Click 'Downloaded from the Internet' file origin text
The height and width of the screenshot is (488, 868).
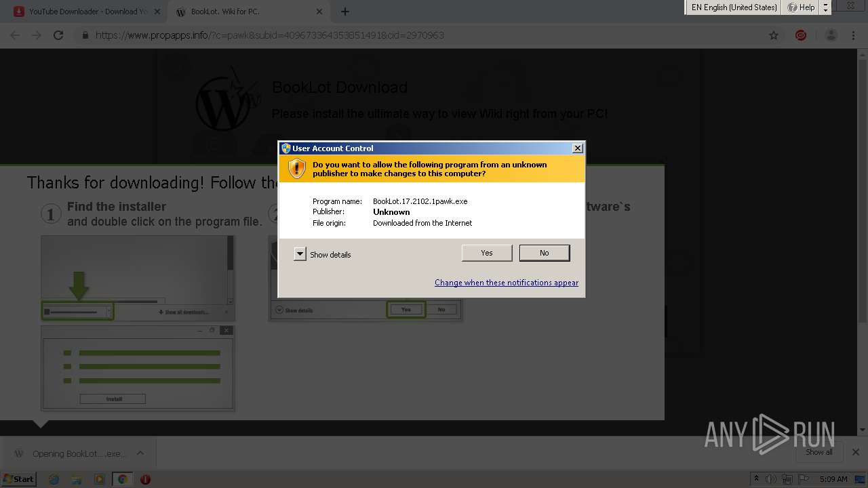422,223
